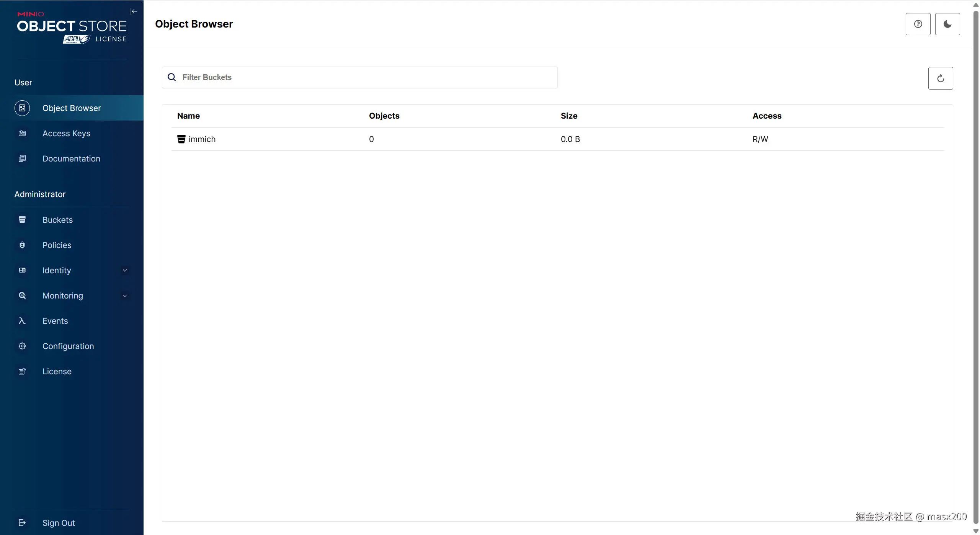Open the Documentation link

71,159
